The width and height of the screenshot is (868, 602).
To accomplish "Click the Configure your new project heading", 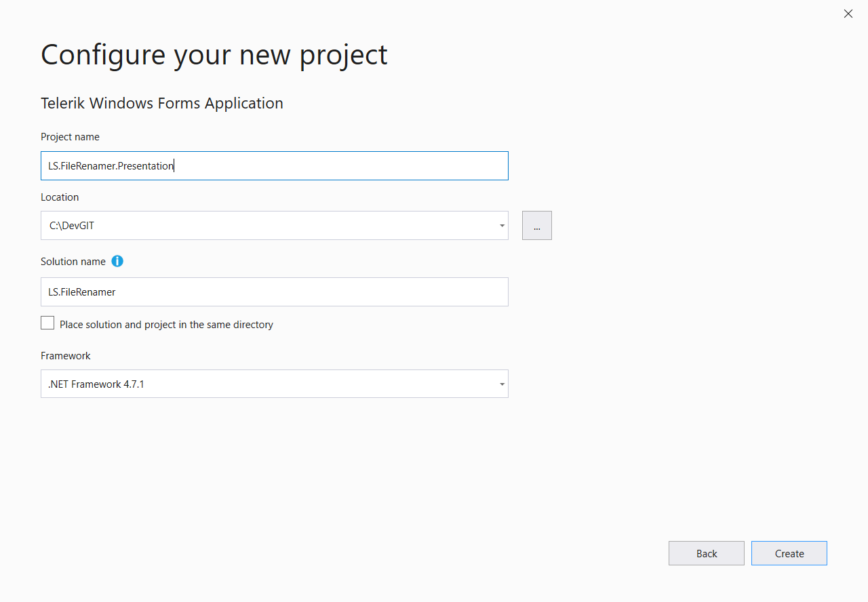I will [214, 55].
